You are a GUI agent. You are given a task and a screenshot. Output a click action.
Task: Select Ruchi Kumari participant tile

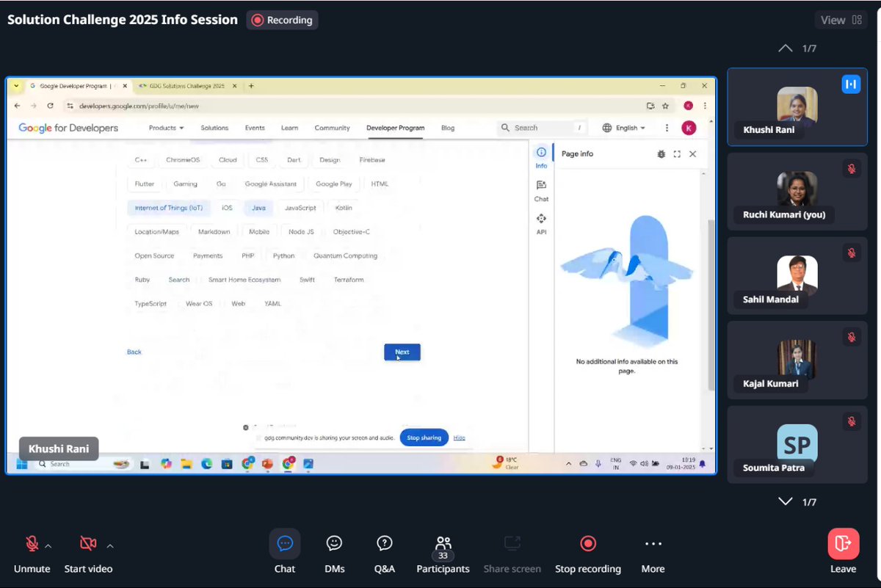[x=797, y=191]
